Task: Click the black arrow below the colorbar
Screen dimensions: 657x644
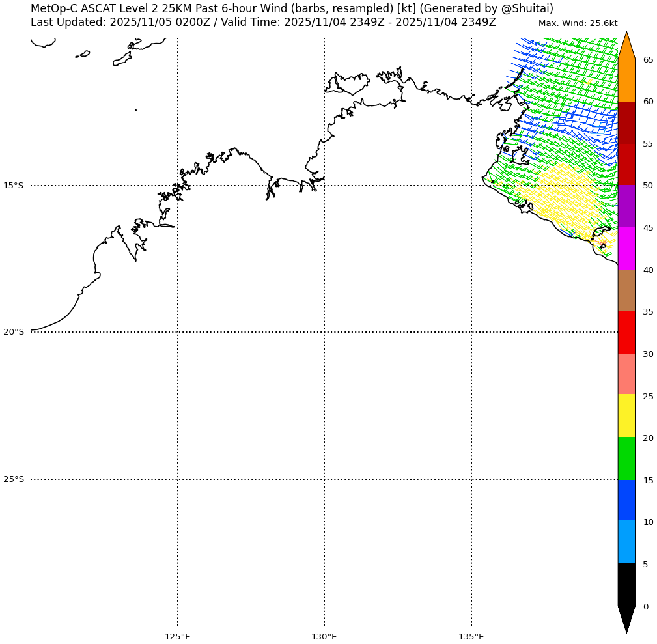Action: coord(626,619)
